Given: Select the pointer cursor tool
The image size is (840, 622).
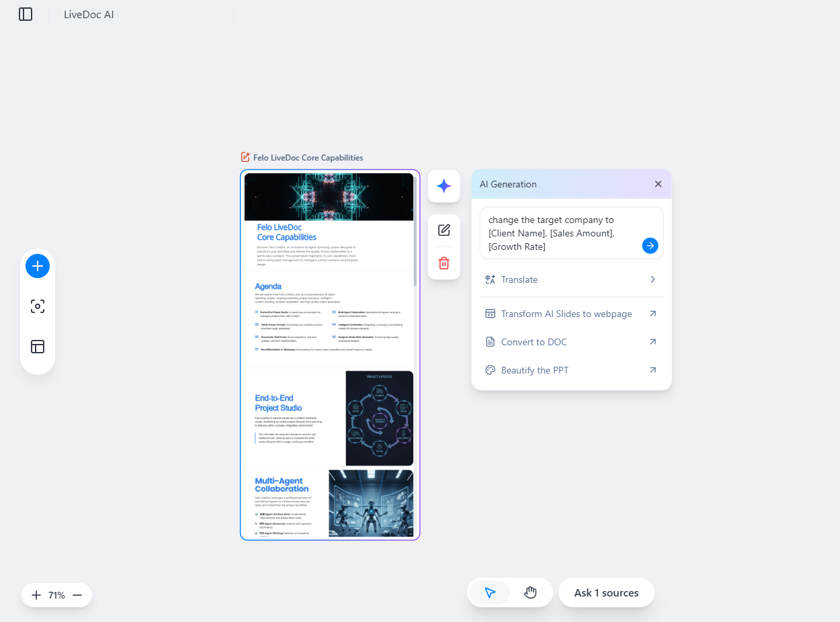Looking at the screenshot, I should 490,592.
